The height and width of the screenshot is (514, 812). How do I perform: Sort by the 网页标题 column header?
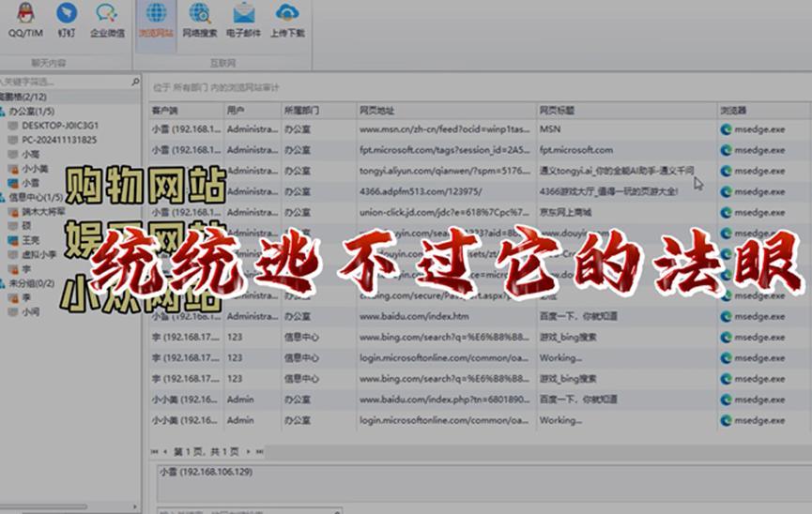627,111
